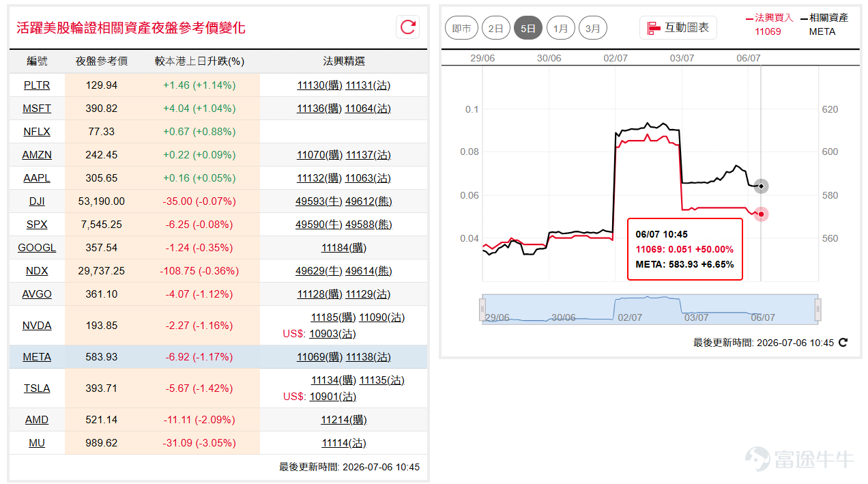
Task: Open NVDA ticker link
Action: [x=37, y=326]
